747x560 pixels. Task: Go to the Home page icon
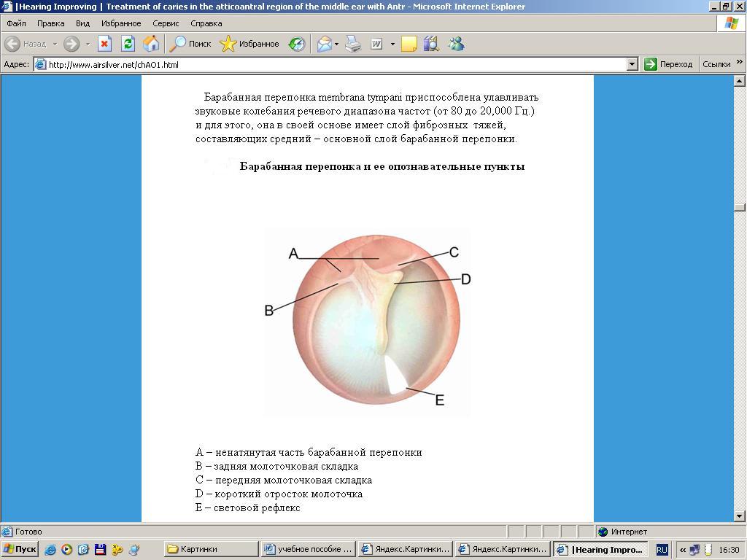click(x=151, y=44)
